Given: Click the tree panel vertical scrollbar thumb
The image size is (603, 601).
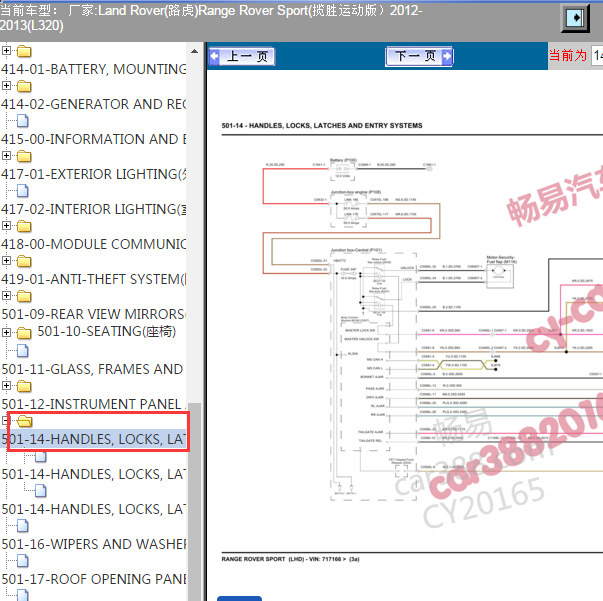Looking at the screenshot, I should point(195,502).
